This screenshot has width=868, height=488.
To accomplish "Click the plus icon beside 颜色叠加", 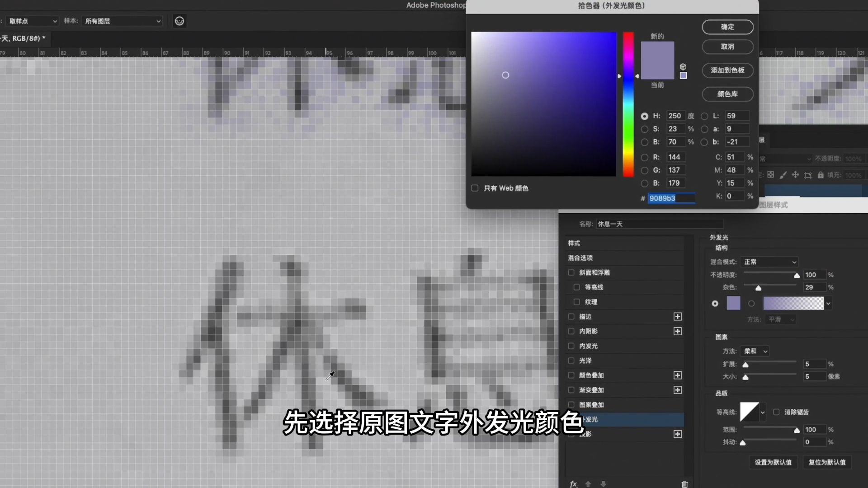I will (x=677, y=375).
